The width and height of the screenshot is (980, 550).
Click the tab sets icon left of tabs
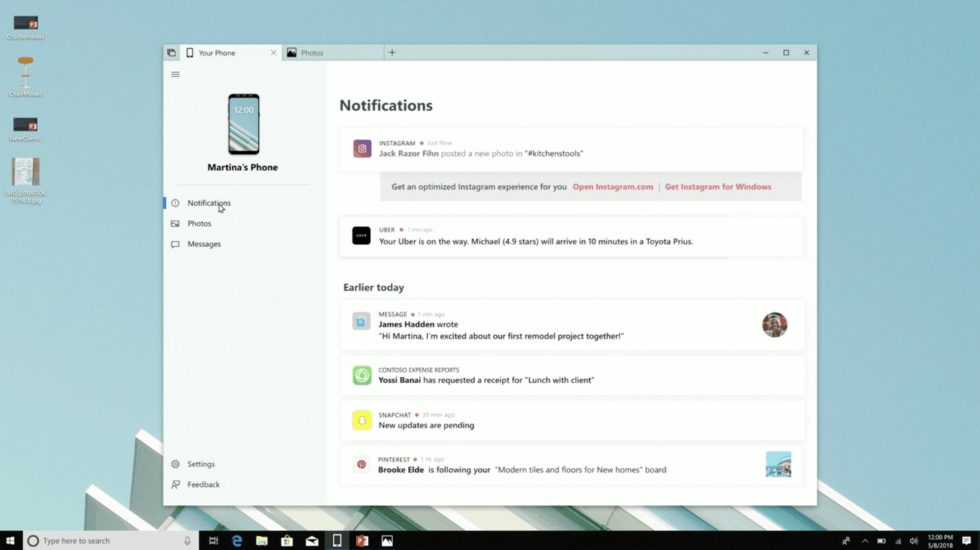point(171,53)
